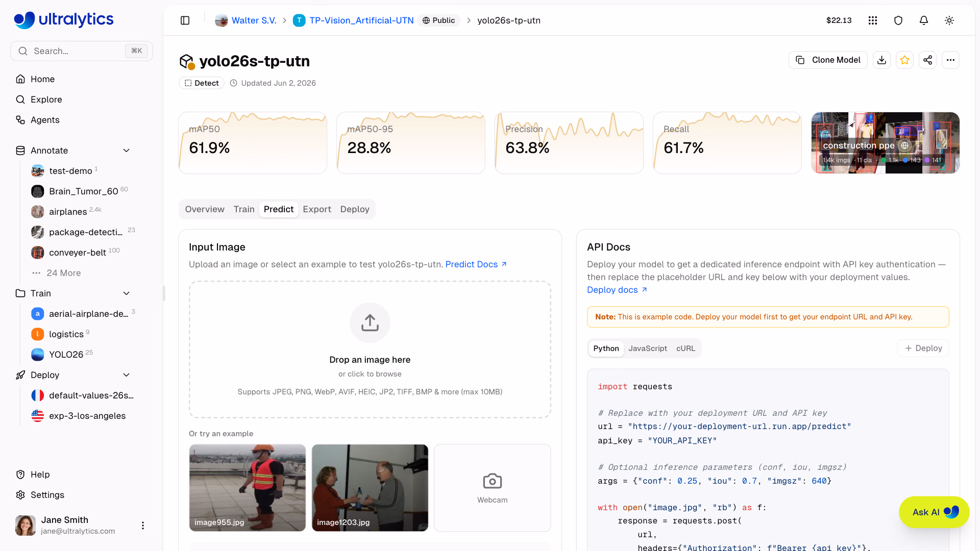Open notifications bell
This screenshot has width=980, height=551.
coord(924,20)
